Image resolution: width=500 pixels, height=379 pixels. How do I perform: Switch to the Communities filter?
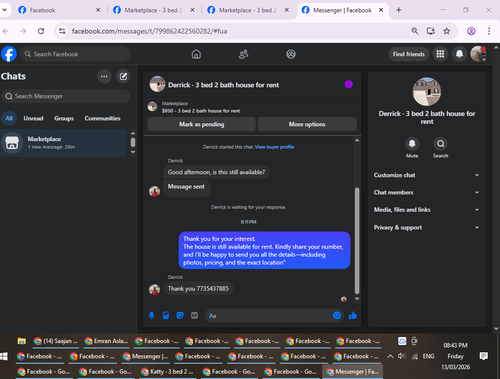(x=102, y=118)
